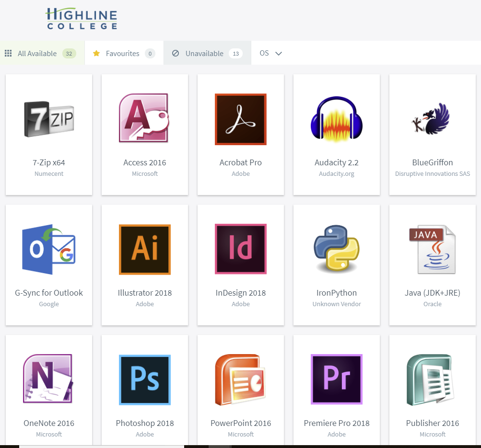Click the Highline College logo
The image size is (481, 448).
[82, 19]
